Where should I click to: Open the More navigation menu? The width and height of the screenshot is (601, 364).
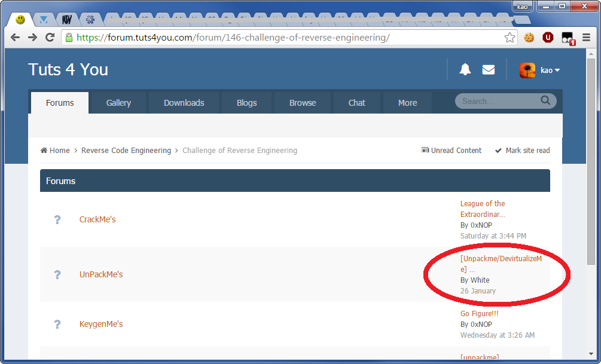coord(407,103)
